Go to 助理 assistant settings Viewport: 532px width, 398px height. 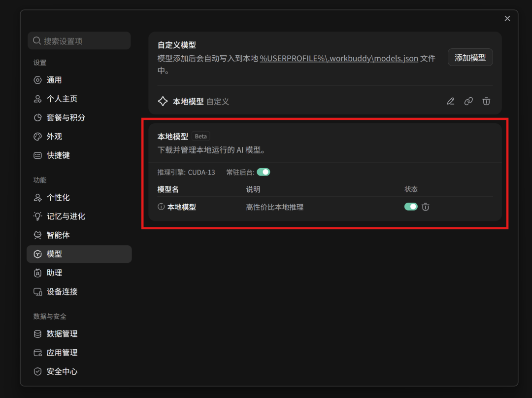pos(79,273)
